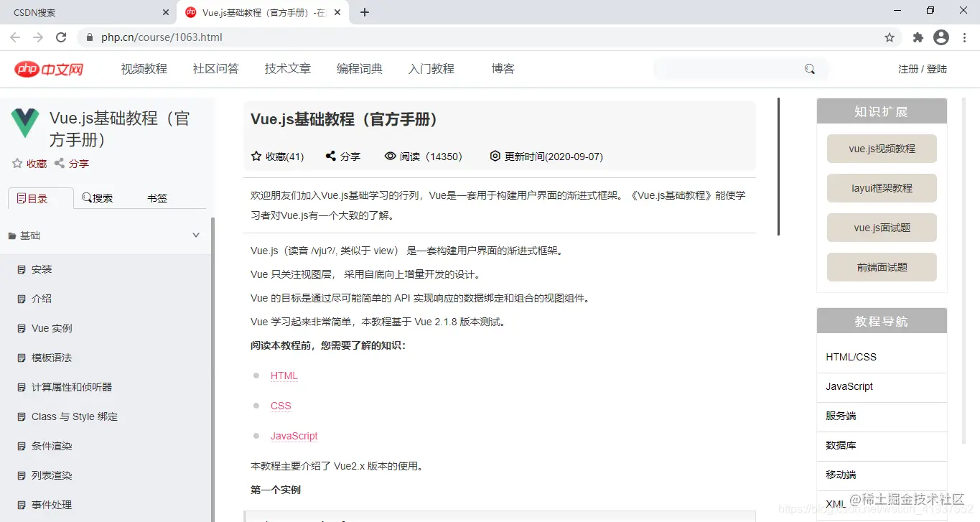Reload the page with refresh icon
This screenshot has height=522, width=980.
(x=61, y=37)
